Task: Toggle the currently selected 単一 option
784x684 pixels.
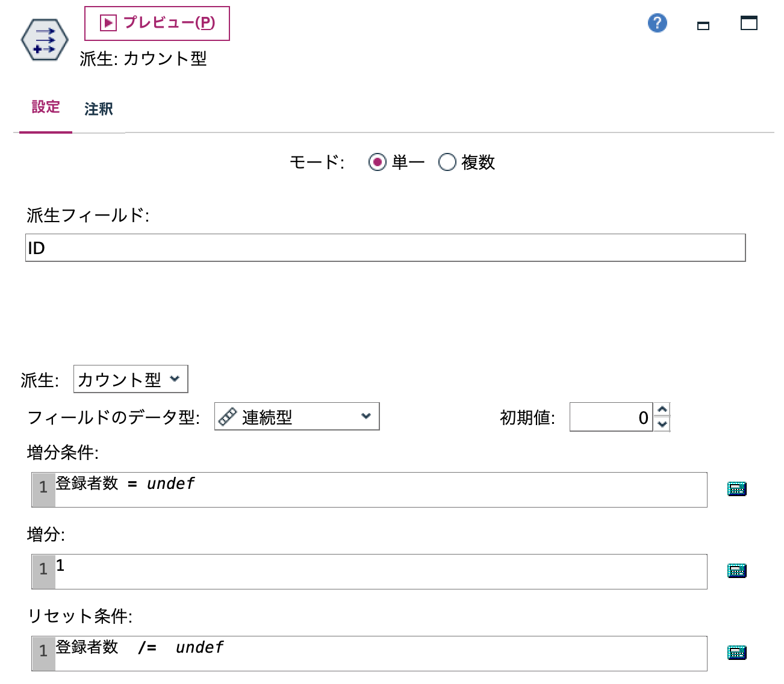Action: pos(378,162)
